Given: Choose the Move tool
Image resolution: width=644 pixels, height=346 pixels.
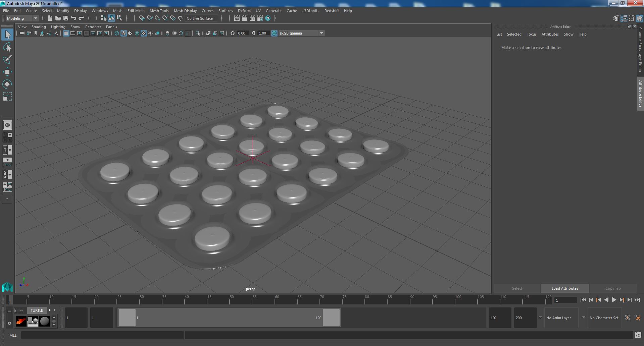Looking at the screenshot, I should pos(7,71).
